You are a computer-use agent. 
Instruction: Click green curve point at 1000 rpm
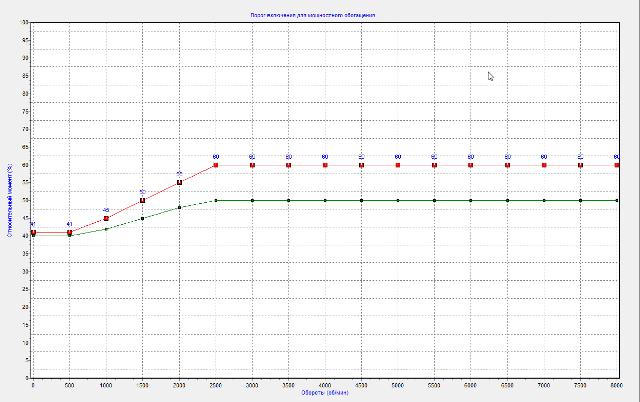coord(106,229)
